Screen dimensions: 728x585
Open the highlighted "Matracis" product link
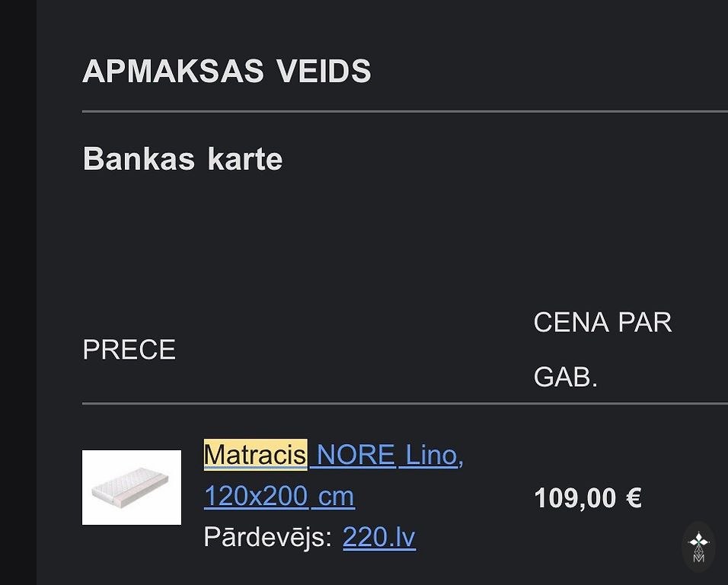pos(255,455)
